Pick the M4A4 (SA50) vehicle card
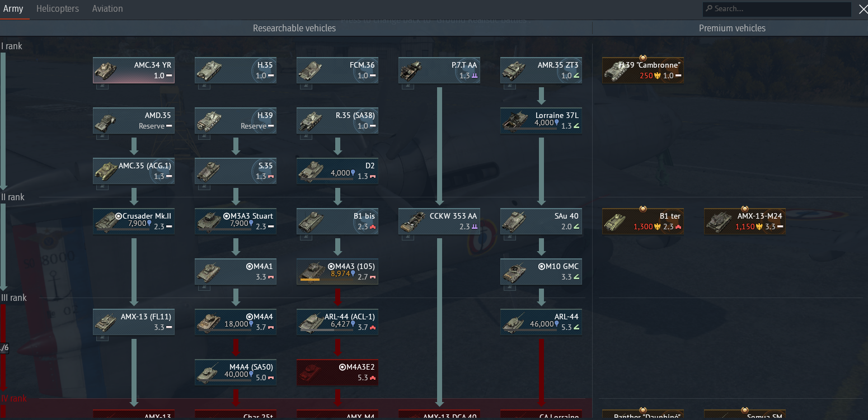The height and width of the screenshot is (420, 868). pyautogui.click(x=236, y=372)
